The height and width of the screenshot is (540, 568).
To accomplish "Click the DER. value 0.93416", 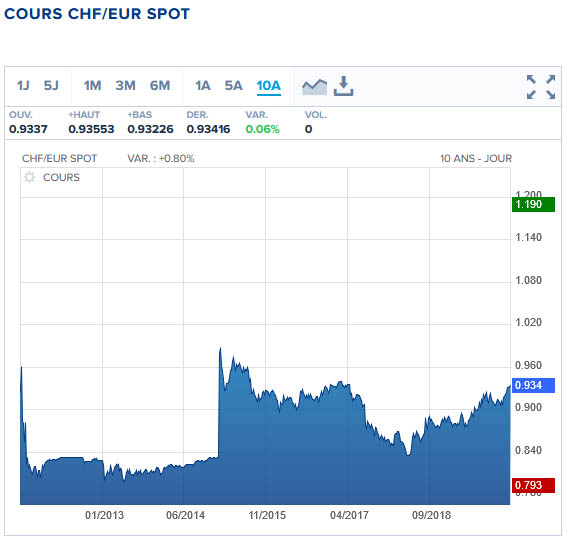I will [x=208, y=129].
